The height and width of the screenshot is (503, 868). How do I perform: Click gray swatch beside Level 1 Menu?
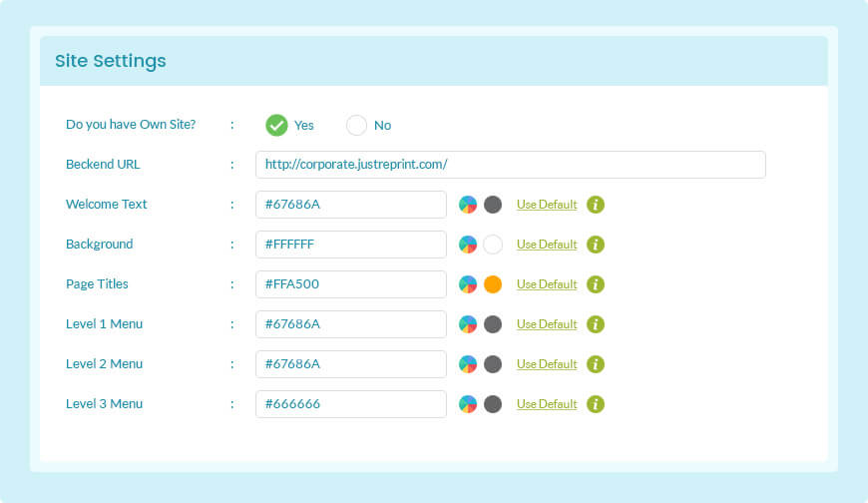pyautogui.click(x=493, y=324)
